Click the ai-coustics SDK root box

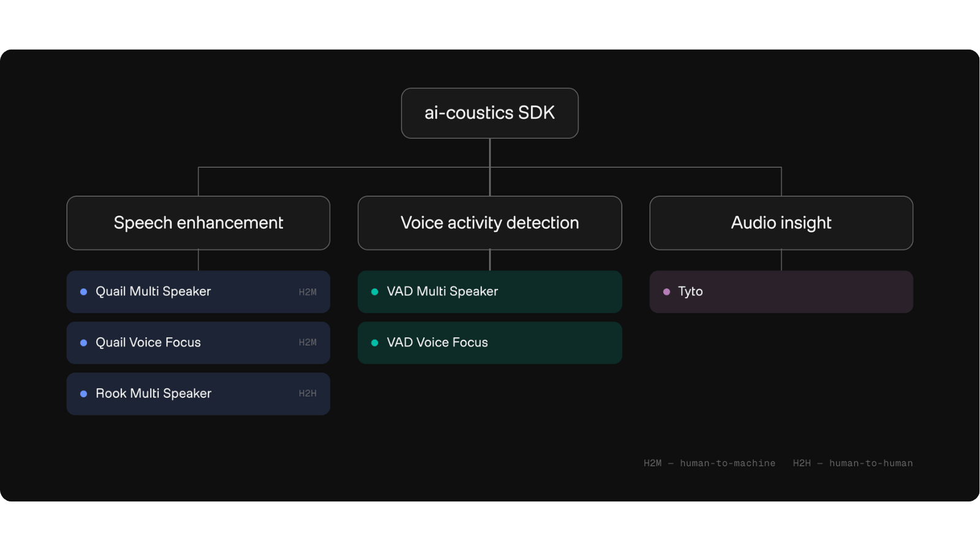click(489, 113)
